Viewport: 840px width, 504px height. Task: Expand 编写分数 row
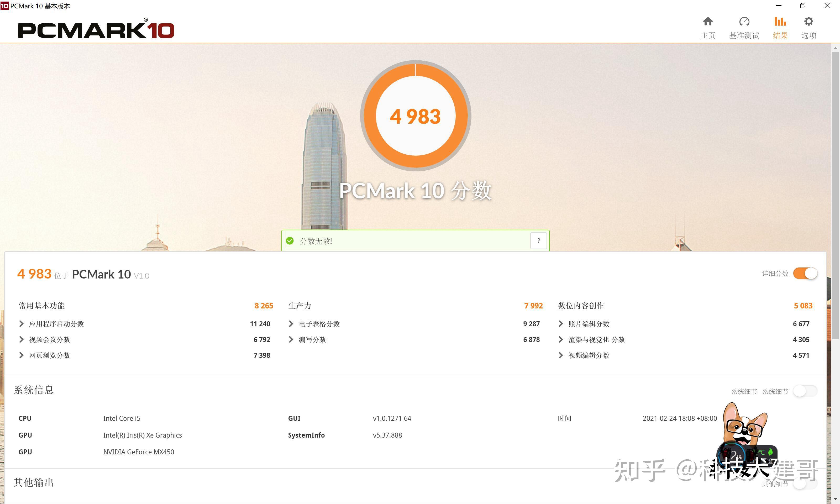(x=291, y=339)
